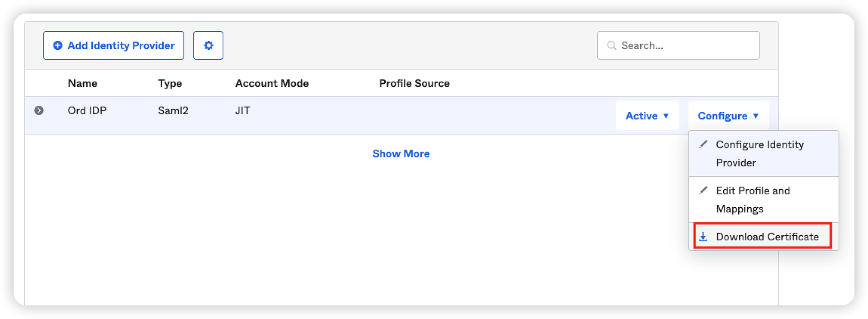Open settings with the gear icon
This screenshot has height=319, width=868.
click(x=208, y=45)
